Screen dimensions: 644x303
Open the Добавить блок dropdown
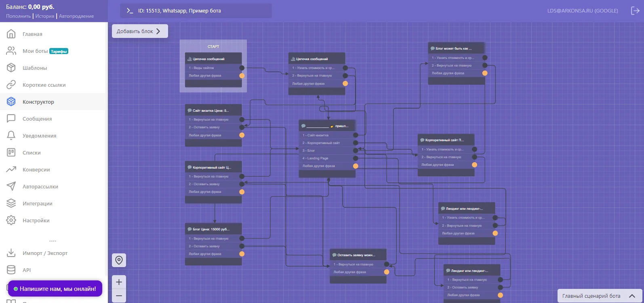pos(140,31)
